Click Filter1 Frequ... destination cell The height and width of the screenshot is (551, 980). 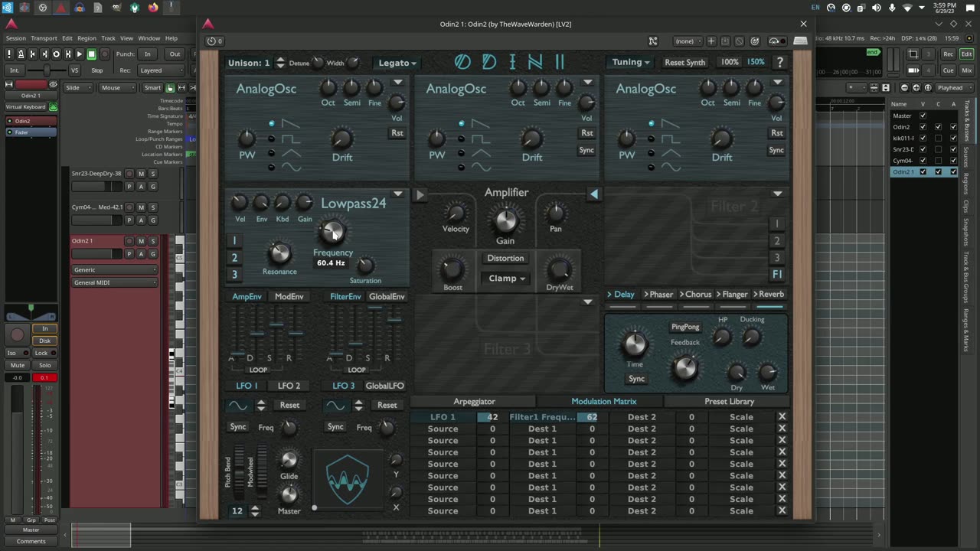(x=542, y=417)
